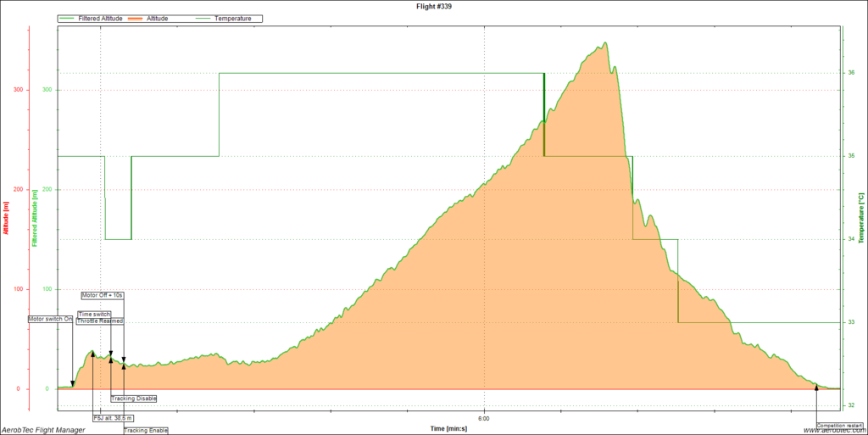
Task: Click the 36 temperature axis tick label
Action: pos(850,73)
